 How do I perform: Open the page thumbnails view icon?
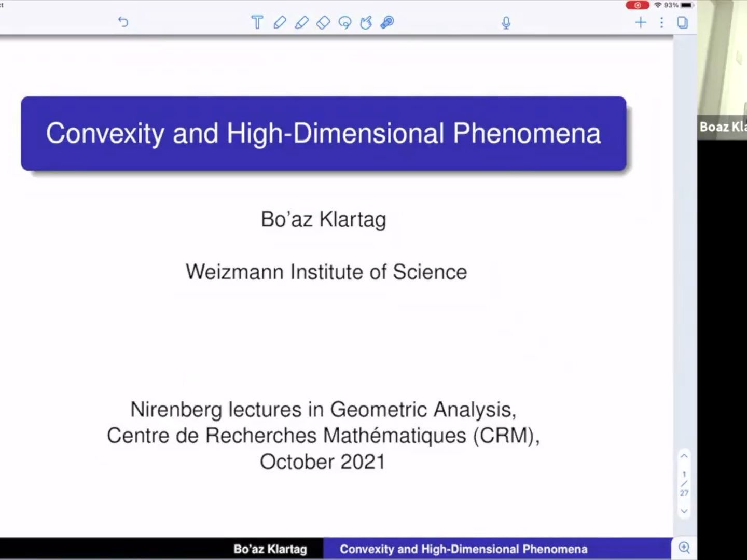coord(683,22)
